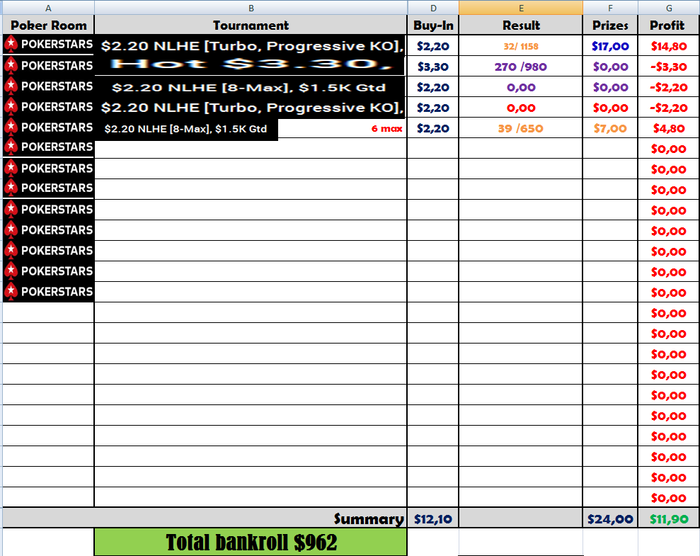Viewport: 700px width, 556px height.
Task: Select highlighted column E header
Action: [521, 8]
